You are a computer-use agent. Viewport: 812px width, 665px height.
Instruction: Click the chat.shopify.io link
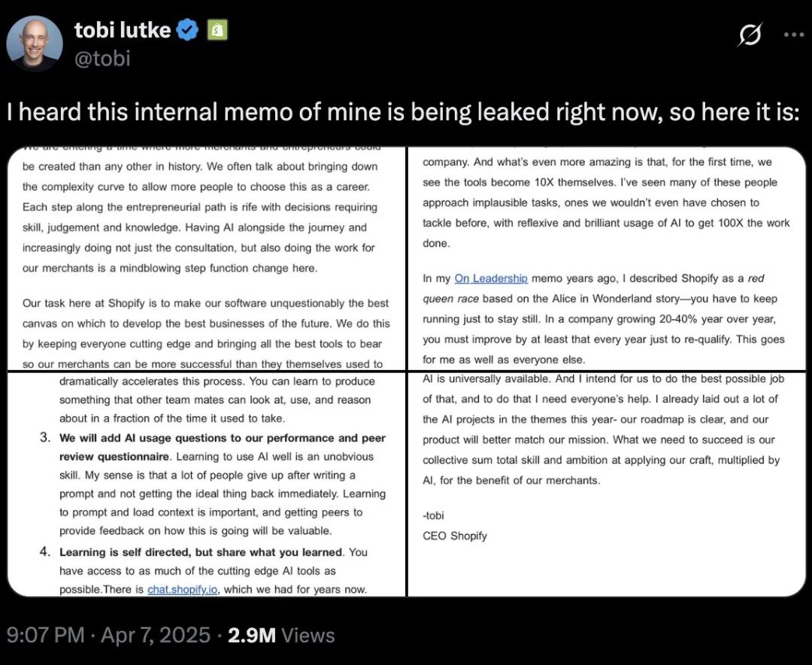[x=182, y=589]
